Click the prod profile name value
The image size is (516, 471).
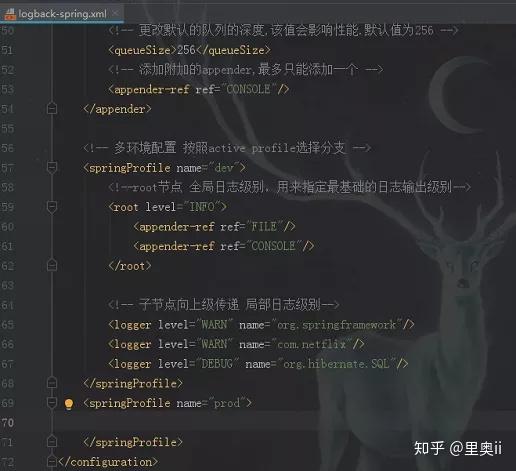(x=227, y=403)
